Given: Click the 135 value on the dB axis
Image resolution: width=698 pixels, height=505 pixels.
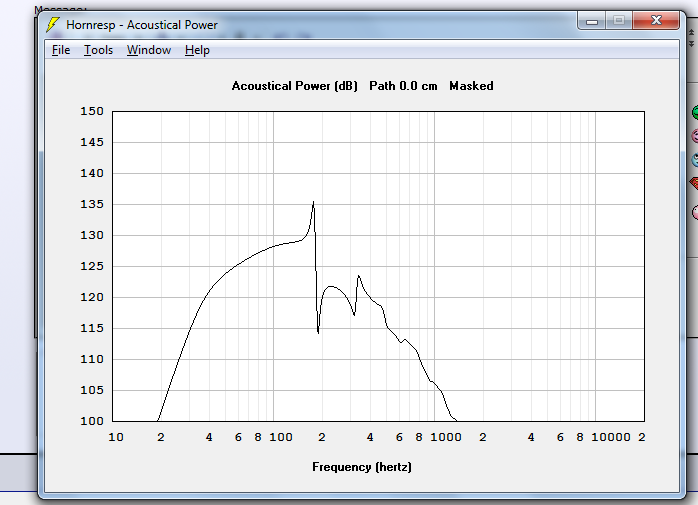Looking at the screenshot, I should (92, 204).
